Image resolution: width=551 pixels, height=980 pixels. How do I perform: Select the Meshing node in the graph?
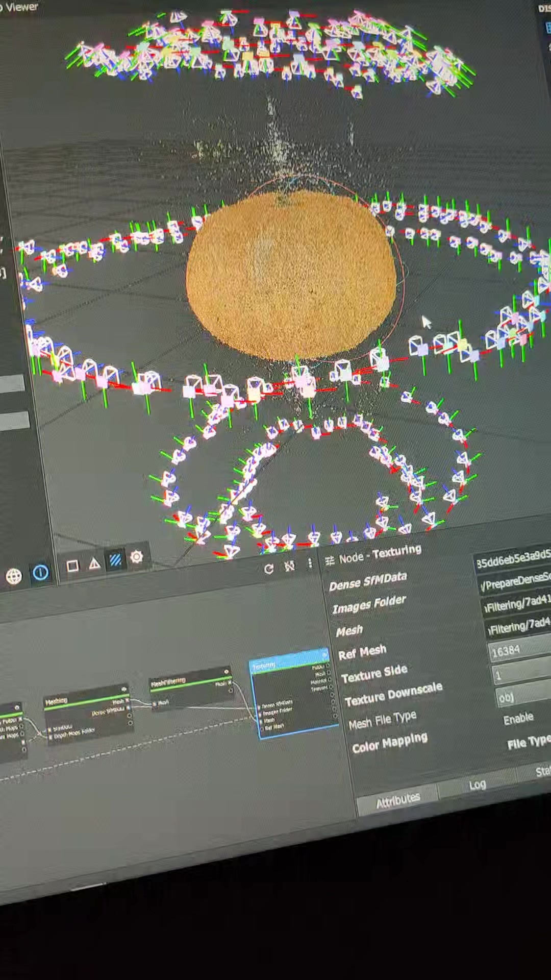88,715
